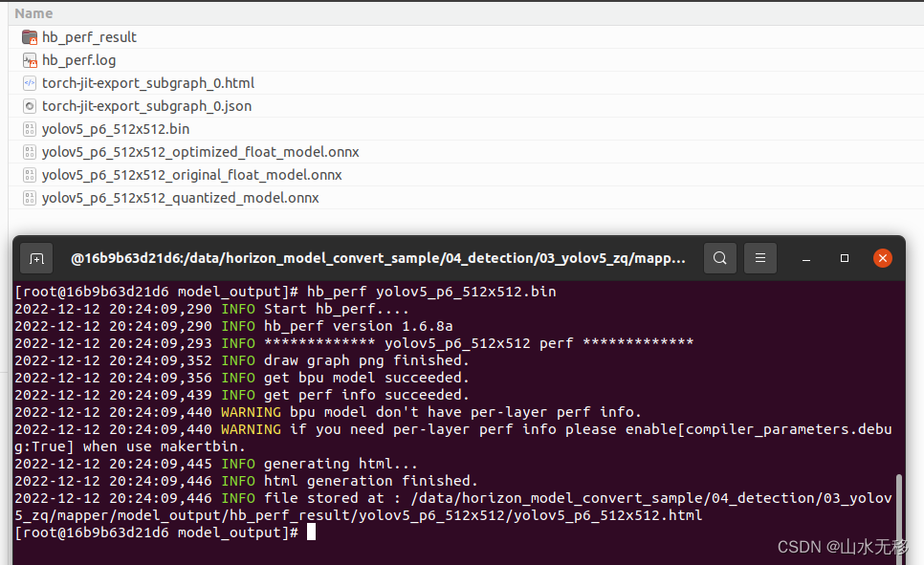The image size is (924, 565).
Task: Click the optimized_float_model.onnx file icon
Action: point(30,152)
